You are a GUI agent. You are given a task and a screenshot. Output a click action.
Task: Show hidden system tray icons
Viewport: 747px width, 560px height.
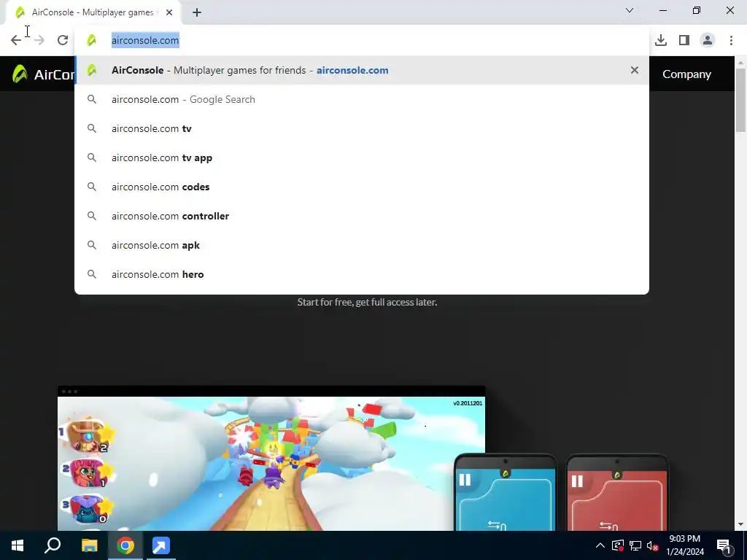point(600,545)
